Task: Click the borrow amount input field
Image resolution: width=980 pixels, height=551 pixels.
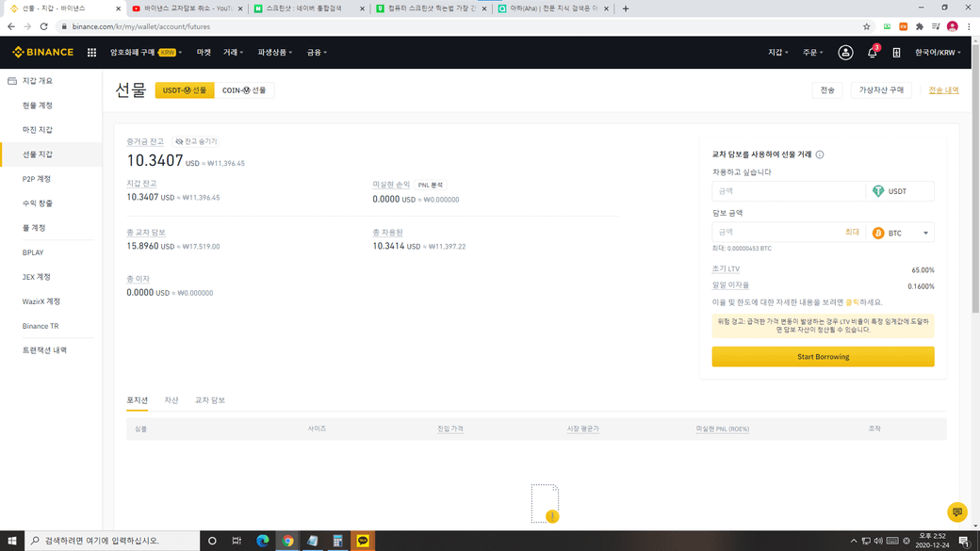Action: (x=788, y=191)
